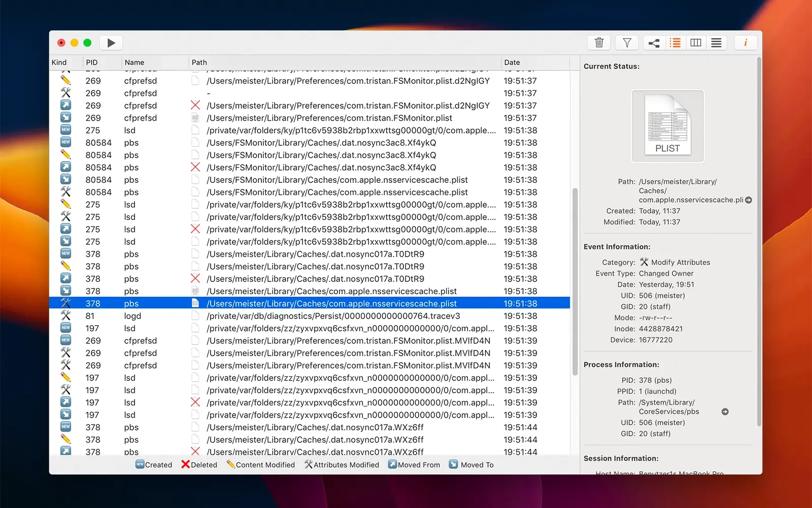Select the plain list view
812x508 pixels.
pos(716,43)
